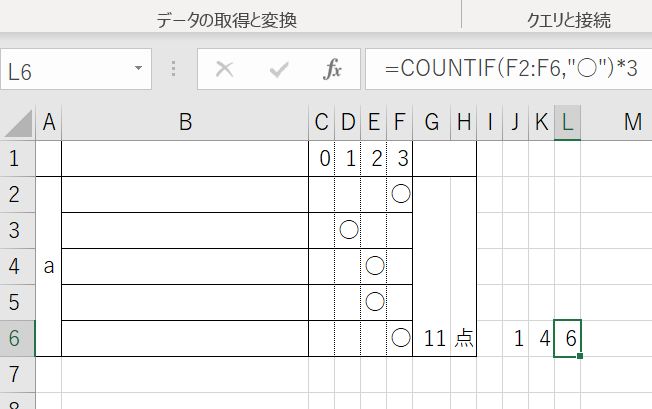Click cell F2 with circle mark
Image resolution: width=652 pixels, height=409 pixels.
click(400, 195)
